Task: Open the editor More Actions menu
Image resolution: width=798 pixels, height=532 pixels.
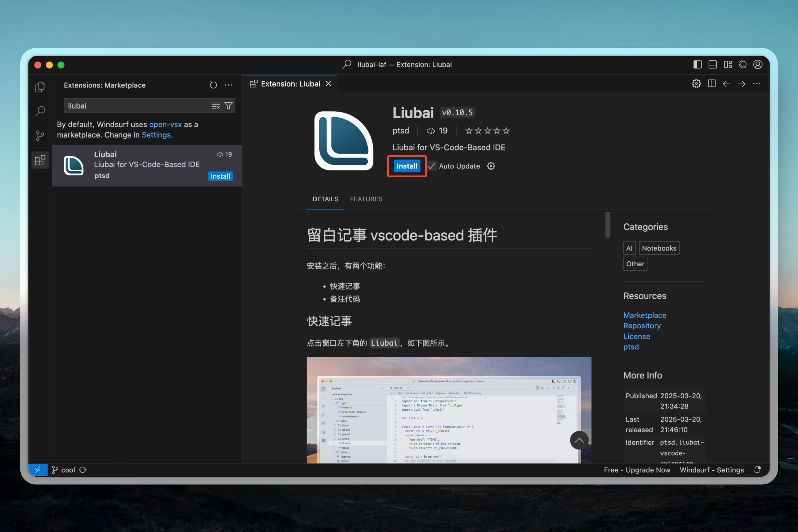Action: coord(757,84)
